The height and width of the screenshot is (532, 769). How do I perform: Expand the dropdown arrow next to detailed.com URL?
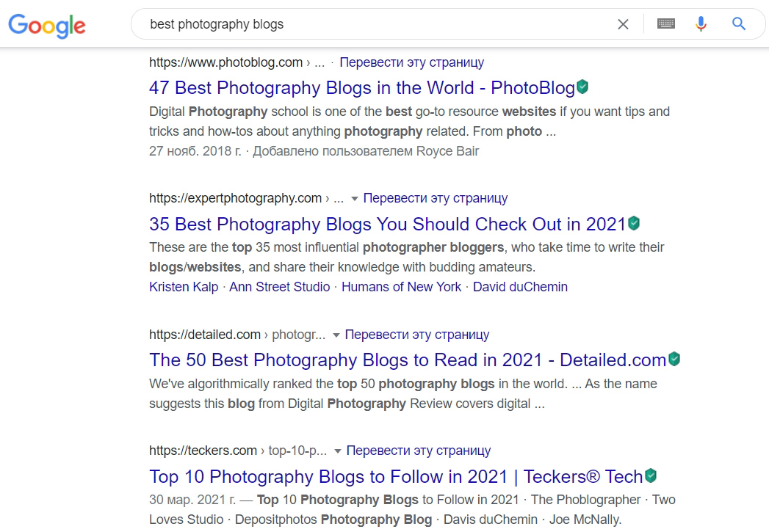tap(336, 335)
